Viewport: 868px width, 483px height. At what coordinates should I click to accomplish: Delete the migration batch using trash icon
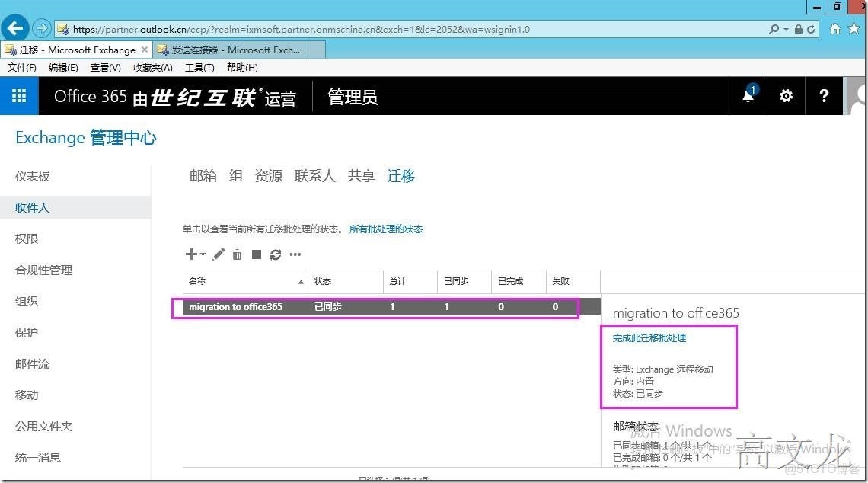[237, 254]
